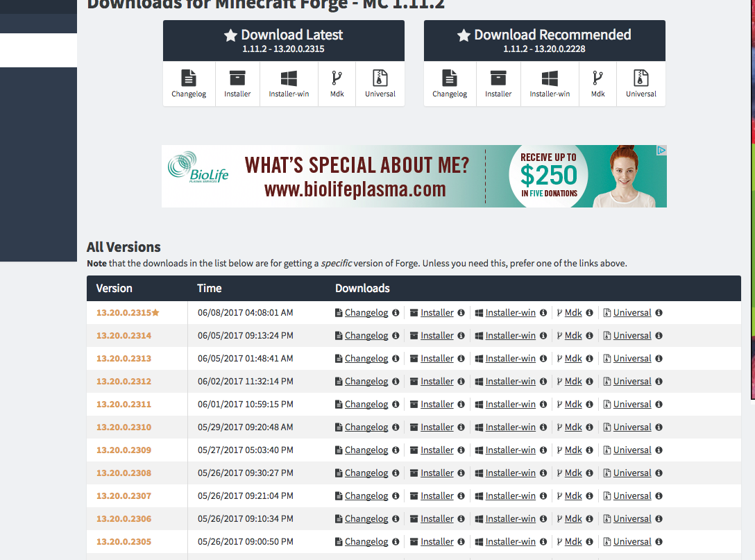Click Universal link for version 13.20.0.2306
This screenshot has width=755, height=560.
pos(632,518)
